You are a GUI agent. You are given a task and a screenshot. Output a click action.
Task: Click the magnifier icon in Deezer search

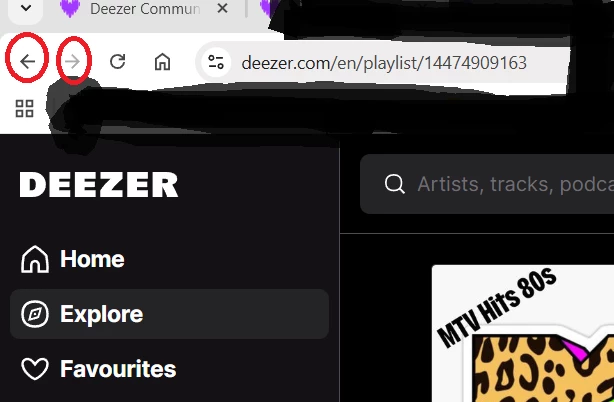394,184
